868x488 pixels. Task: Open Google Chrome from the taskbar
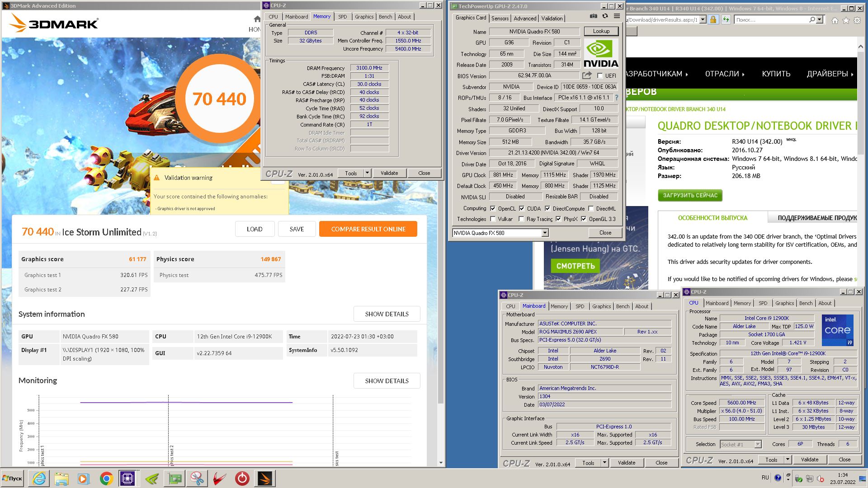(106, 478)
